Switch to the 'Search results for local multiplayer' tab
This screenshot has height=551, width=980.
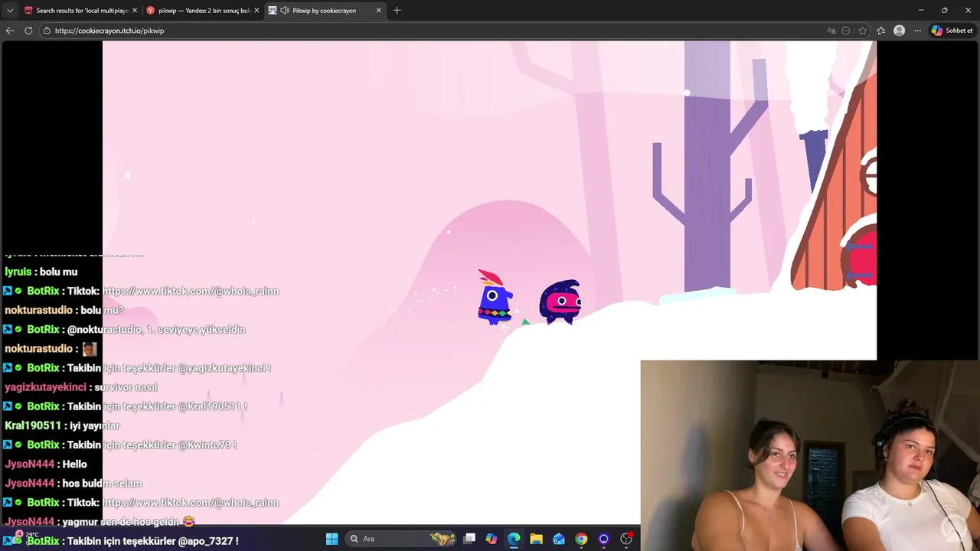click(x=80, y=11)
